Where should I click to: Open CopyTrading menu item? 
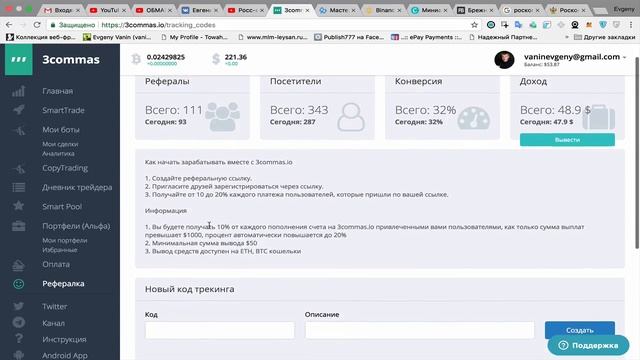(65, 168)
